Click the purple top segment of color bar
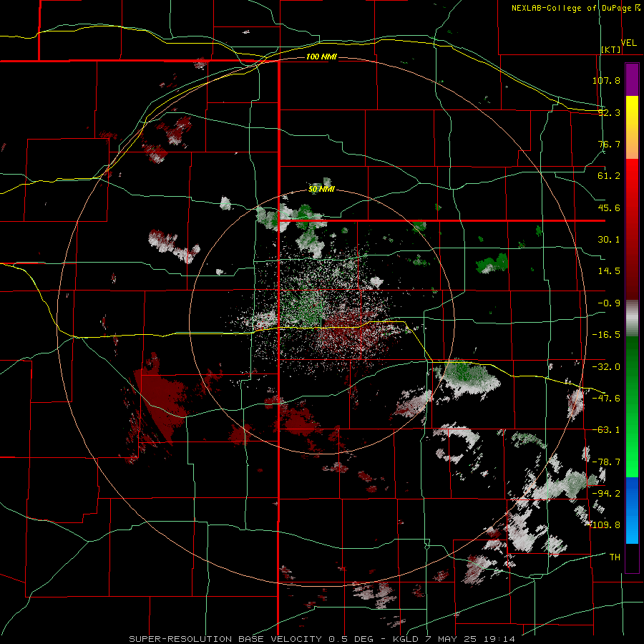This screenshot has height=644, width=644. tap(632, 79)
